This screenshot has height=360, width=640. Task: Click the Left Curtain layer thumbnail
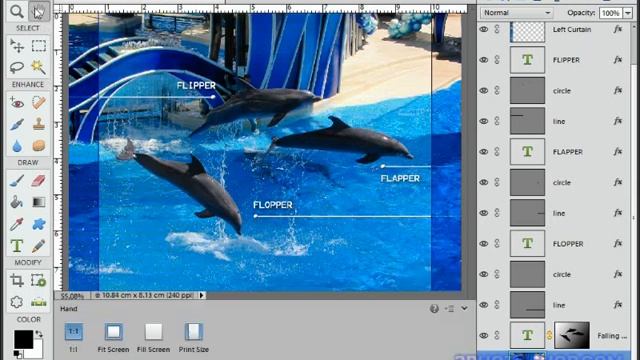[527, 32]
